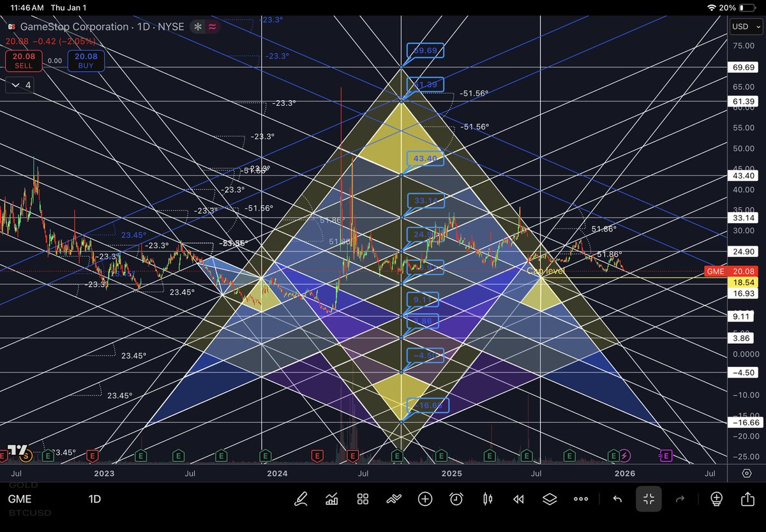Change chart type via candlestick icon

pyautogui.click(x=488, y=499)
